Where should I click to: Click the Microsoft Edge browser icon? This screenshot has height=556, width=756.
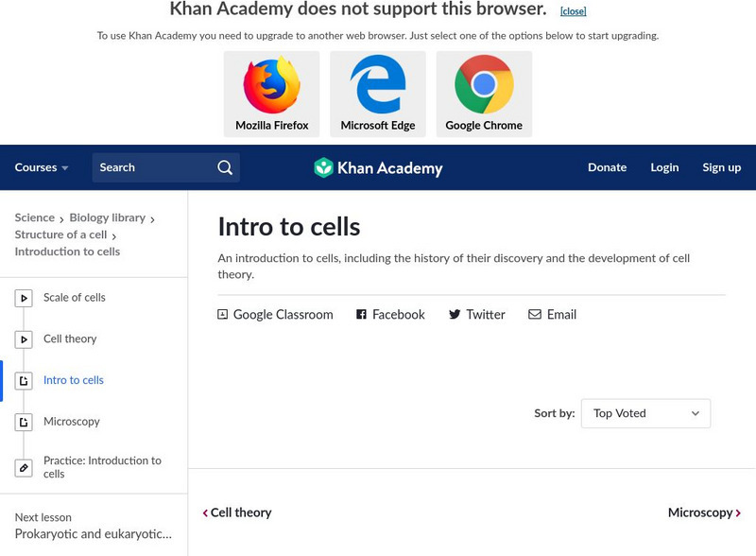tap(378, 85)
